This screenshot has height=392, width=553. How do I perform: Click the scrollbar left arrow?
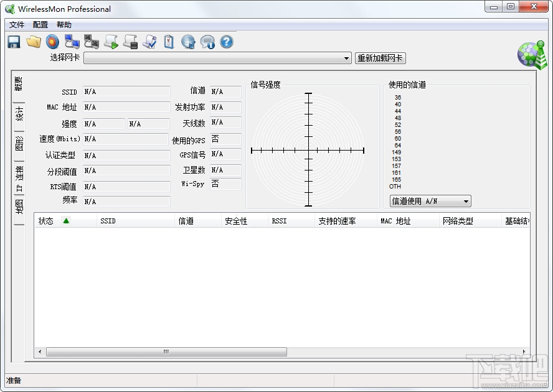[x=40, y=352]
